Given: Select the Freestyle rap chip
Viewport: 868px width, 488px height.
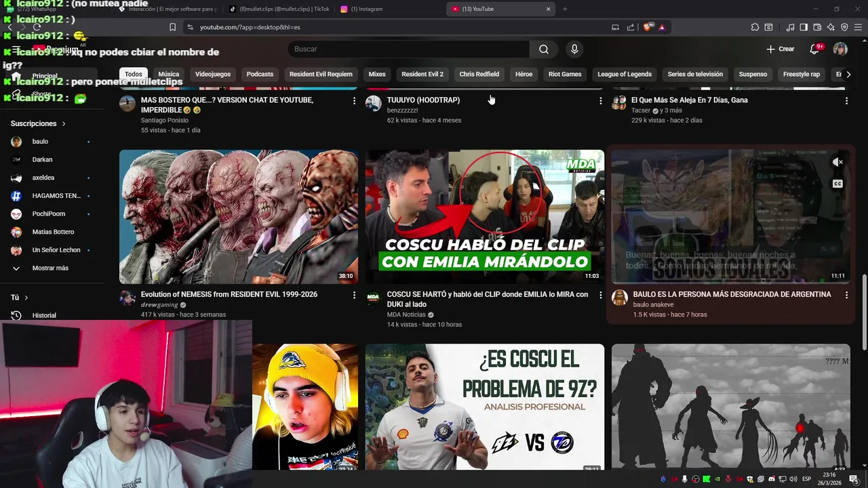Looking at the screenshot, I should [x=802, y=75].
